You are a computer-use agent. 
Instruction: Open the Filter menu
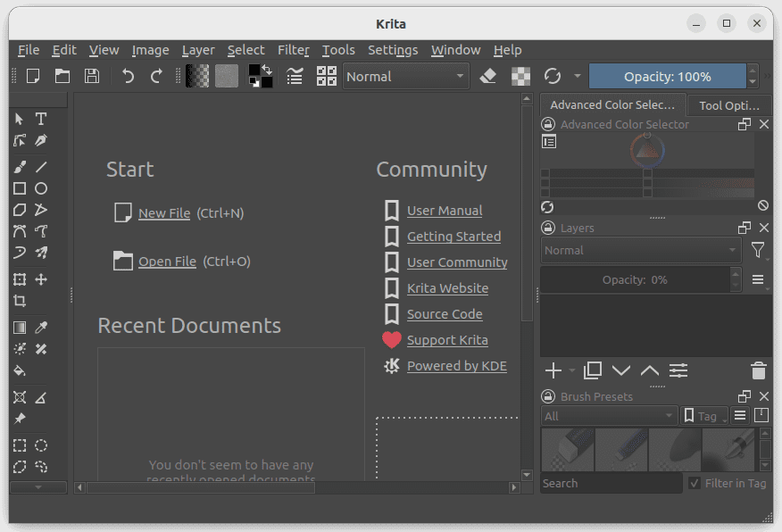(293, 50)
